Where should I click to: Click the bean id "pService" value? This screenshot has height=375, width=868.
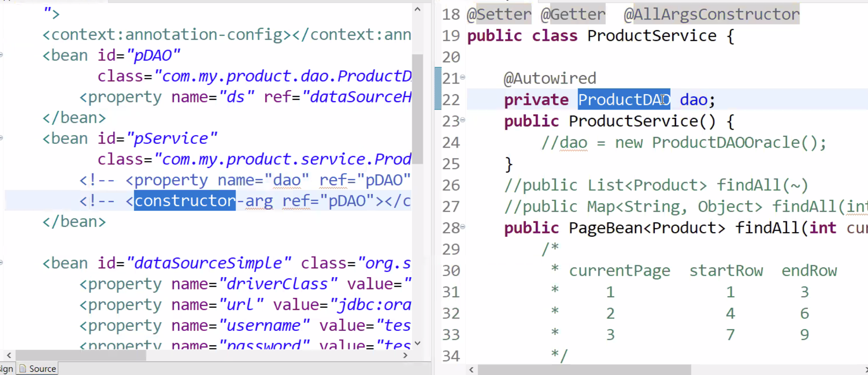coord(171,138)
